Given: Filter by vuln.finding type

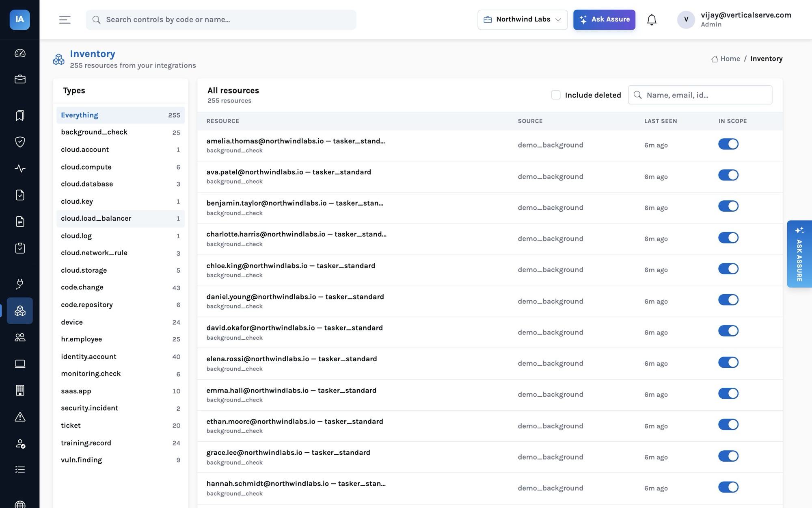Looking at the screenshot, I should click(121, 460).
